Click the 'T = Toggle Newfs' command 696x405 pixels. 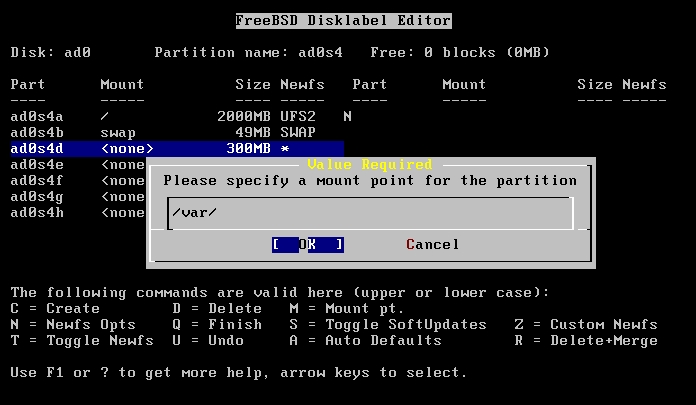pos(82,341)
